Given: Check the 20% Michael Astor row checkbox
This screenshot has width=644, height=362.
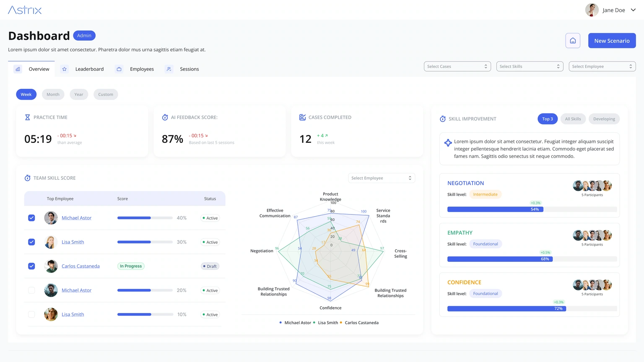Looking at the screenshot, I should tap(31, 290).
